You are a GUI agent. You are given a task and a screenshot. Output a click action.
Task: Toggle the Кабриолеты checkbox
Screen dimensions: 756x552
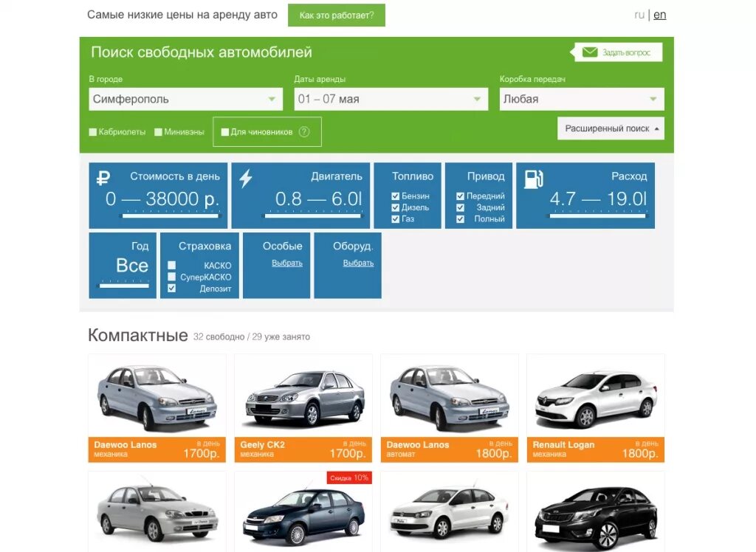pyautogui.click(x=93, y=132)
